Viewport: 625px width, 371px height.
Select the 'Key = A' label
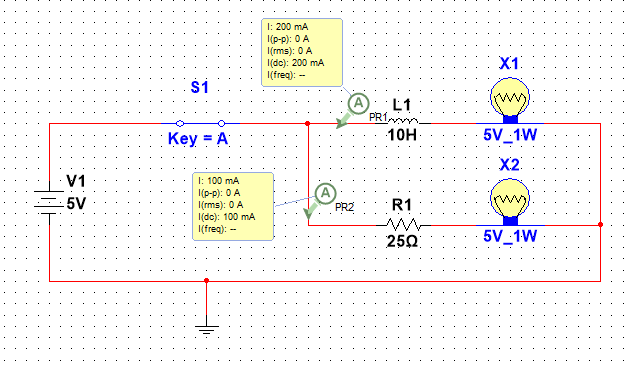(x=198, y=139)
